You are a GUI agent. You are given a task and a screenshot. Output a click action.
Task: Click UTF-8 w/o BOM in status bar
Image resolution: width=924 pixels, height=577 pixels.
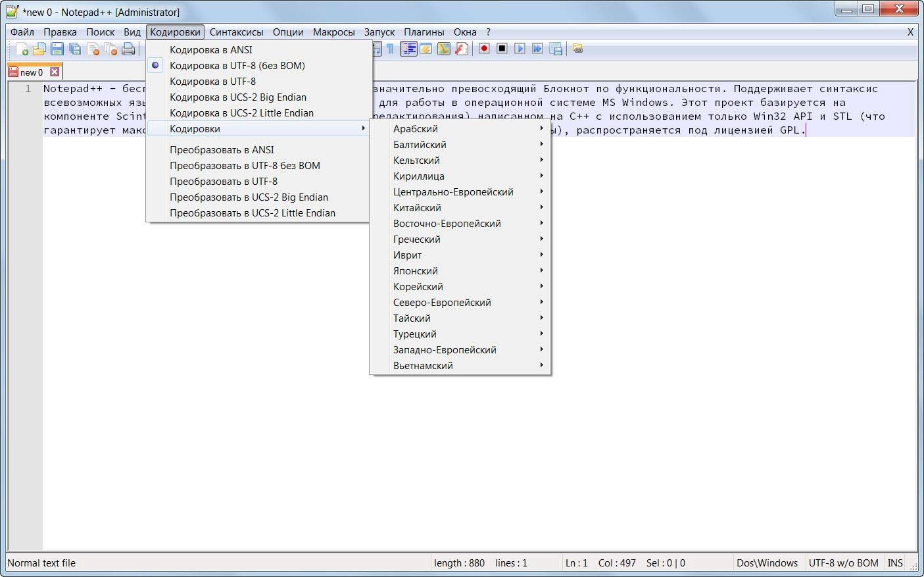click(x=844, y=563)
